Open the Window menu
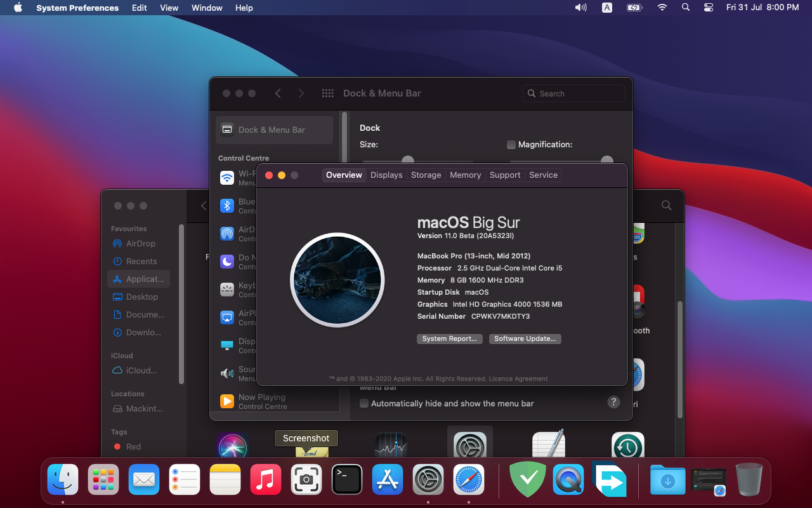 coord(207,8)
